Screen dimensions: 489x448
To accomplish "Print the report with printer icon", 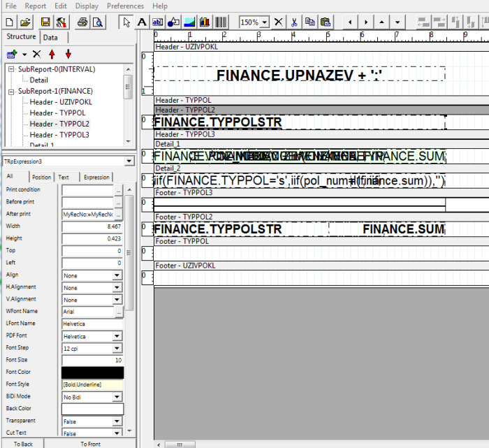I will (82, 22).
